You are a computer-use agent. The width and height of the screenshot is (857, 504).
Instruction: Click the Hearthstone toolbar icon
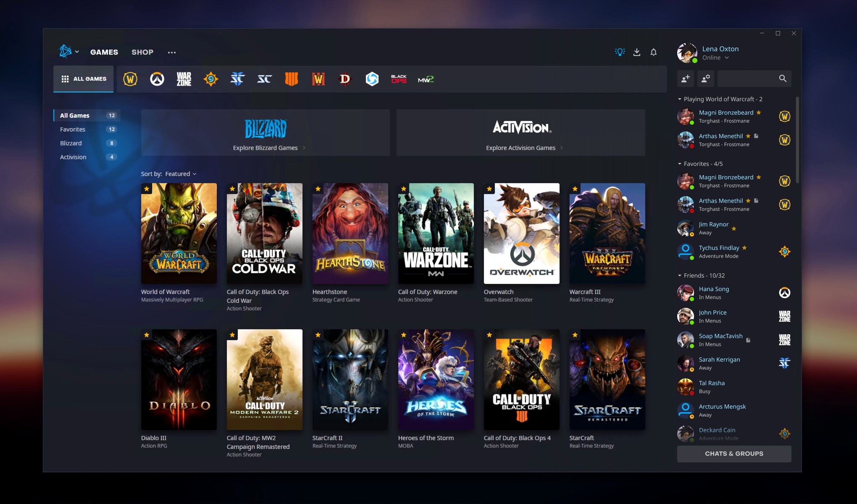(210, 79)
